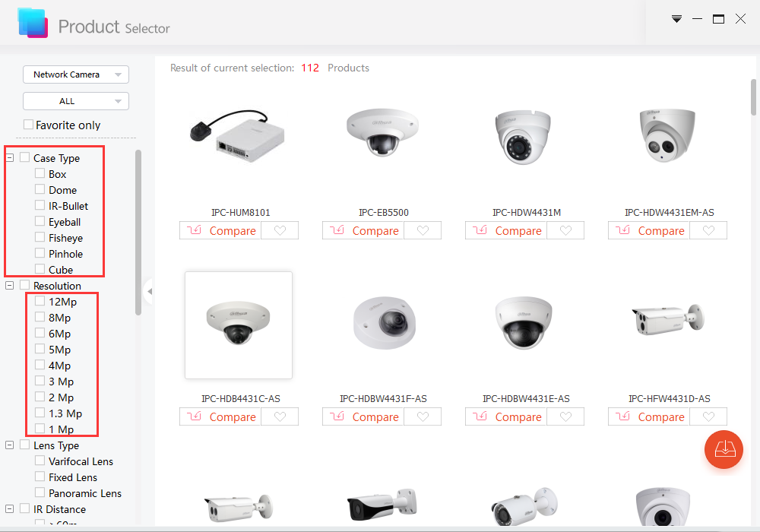Select the IPC-HDW4431M eyeball camera image

coord(523,137)
